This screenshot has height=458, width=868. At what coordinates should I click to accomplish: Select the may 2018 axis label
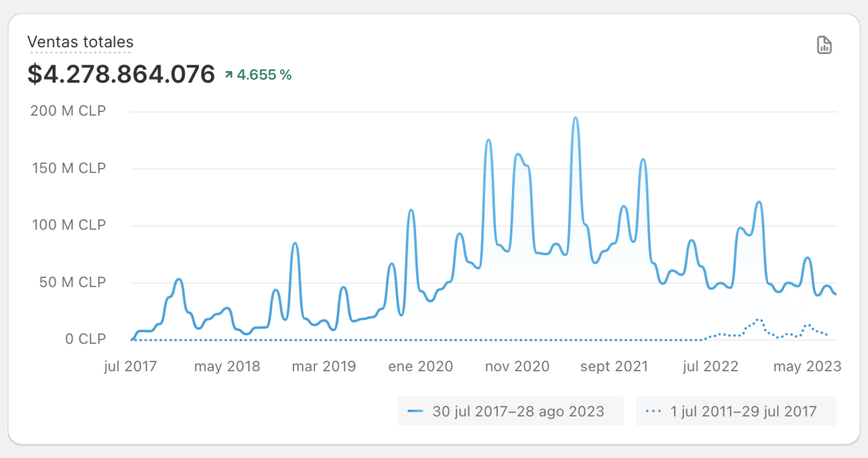coord(227,366)
